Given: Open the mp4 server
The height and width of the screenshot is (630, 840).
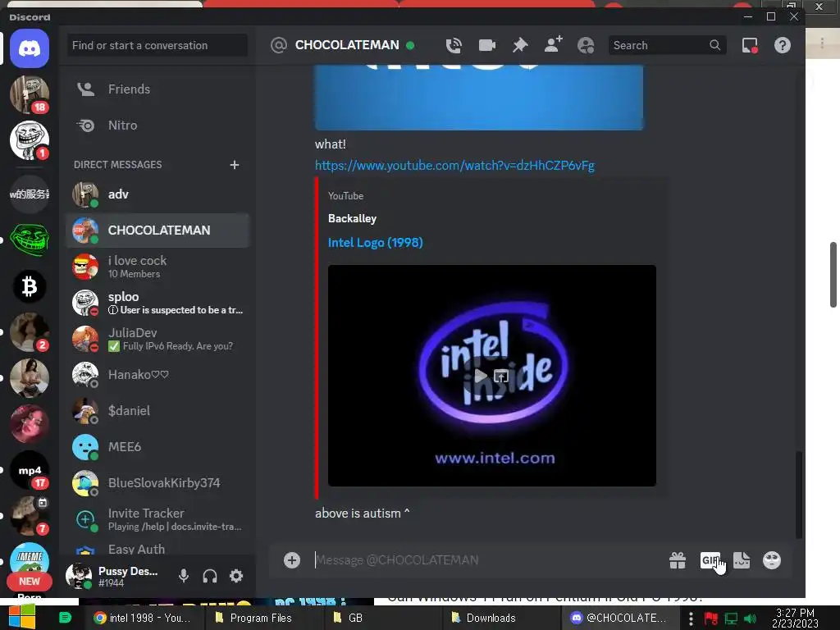Looking at the screenshot, I should click(30, 470).
